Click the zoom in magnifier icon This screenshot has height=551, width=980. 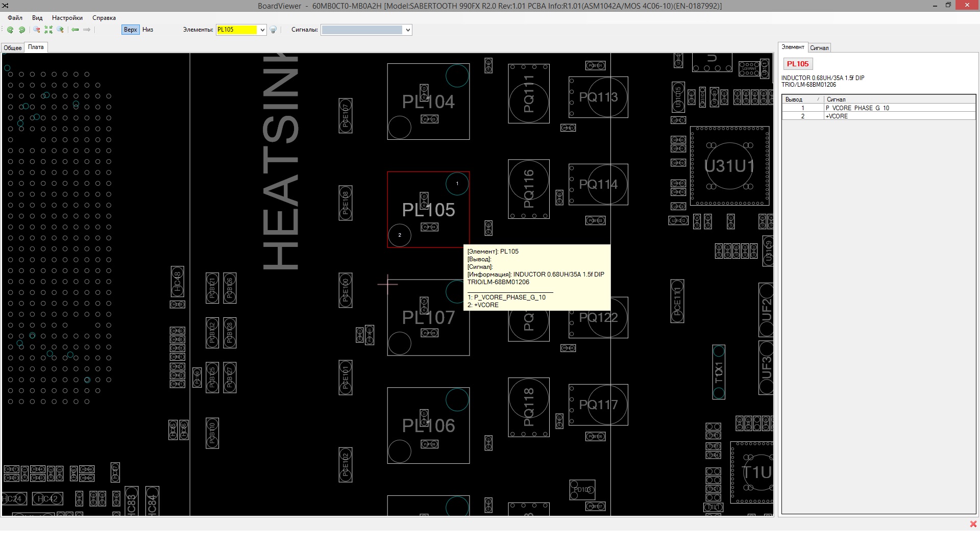[60, 30]
